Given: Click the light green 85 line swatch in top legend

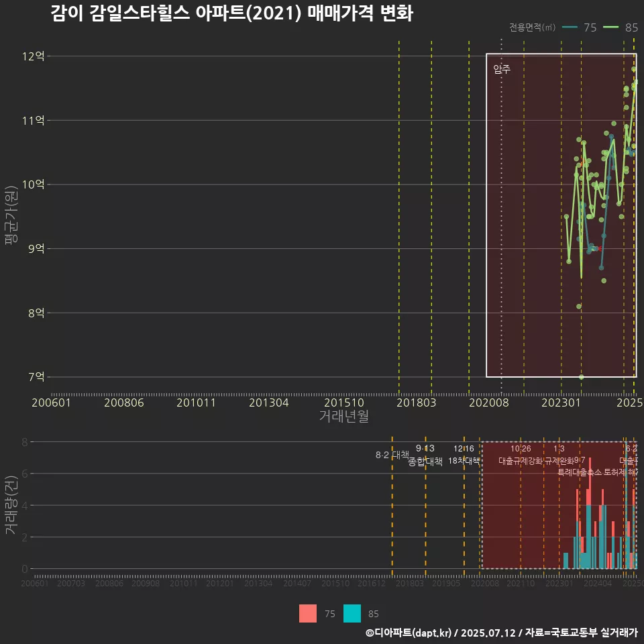Looking at the screenshot, I should coord(610,28).
